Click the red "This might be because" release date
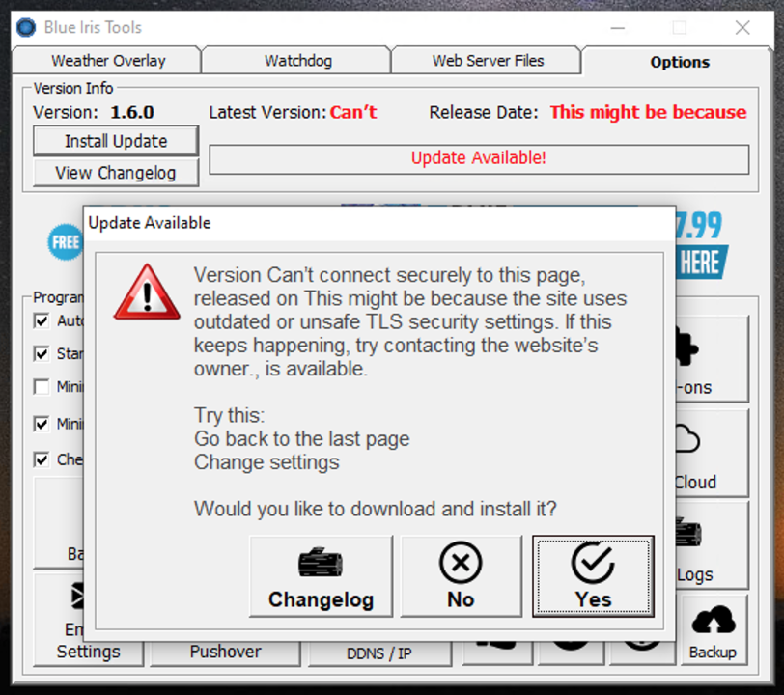This screenshot has width=784, height=695. [x=648, y=113]
